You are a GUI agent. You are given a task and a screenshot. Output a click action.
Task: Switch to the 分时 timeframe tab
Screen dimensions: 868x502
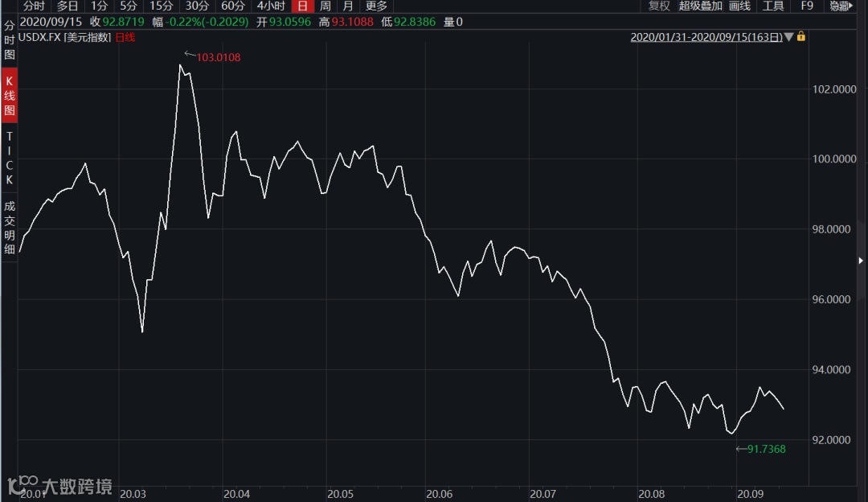coord(34,6)
